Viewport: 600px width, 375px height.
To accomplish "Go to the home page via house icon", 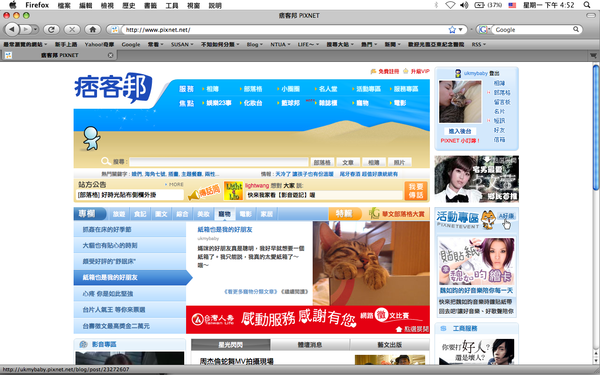I will coord(93,29).
